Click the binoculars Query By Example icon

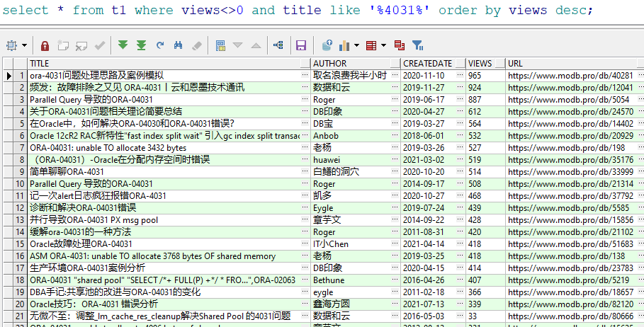(178, 45)
